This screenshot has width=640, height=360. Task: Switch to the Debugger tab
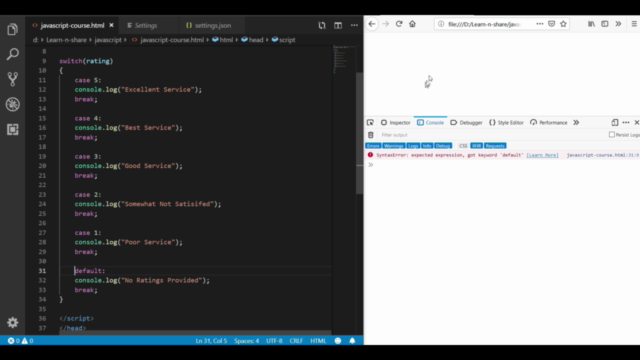click(466, 122)
